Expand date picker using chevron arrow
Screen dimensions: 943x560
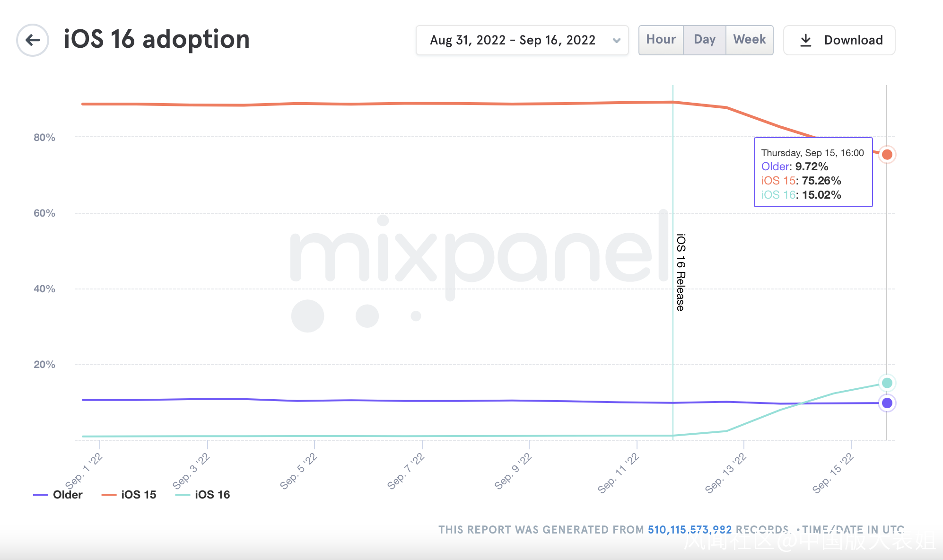616,41
